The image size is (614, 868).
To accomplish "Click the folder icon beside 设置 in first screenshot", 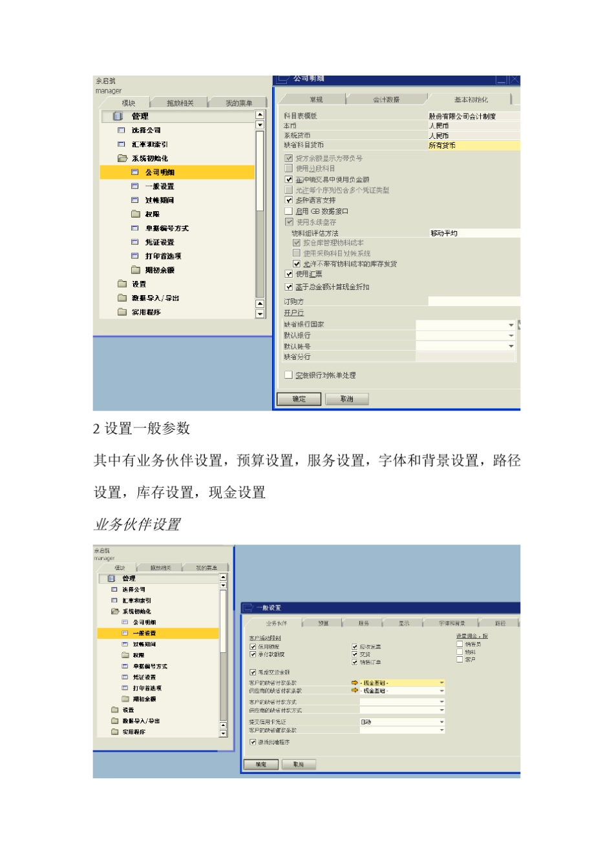I will tap(122, 284).
